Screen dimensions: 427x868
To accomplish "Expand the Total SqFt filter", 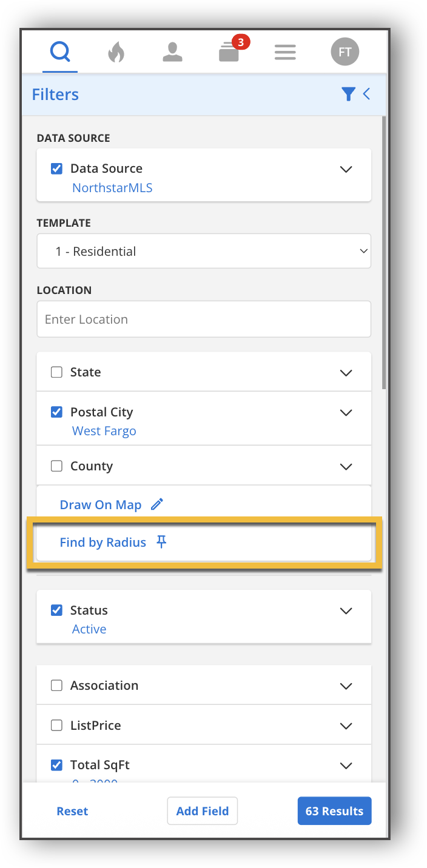I will [346, 765].
